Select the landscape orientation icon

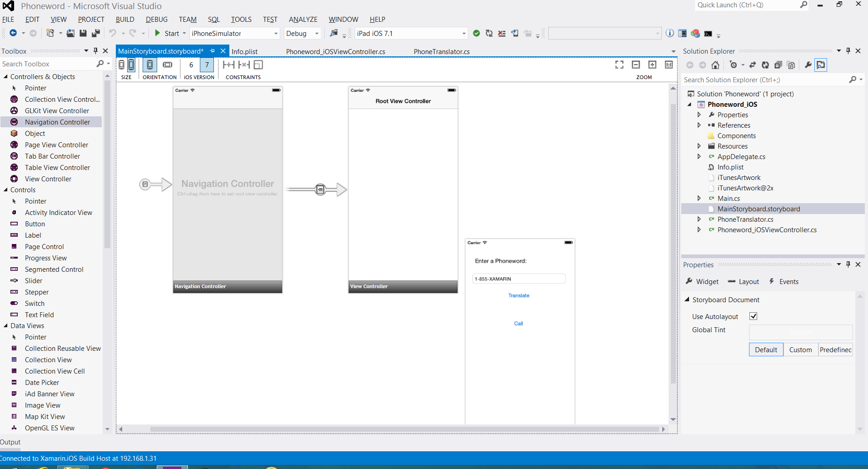coord(168,65)
